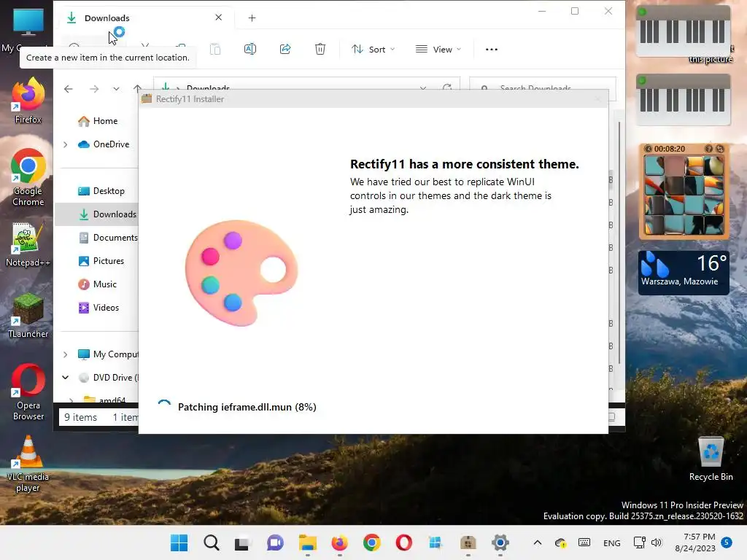The width and height of the screenshot is (747, 560).
Task: Open Chat from the taskbar
Action: (x=275, y=542)
